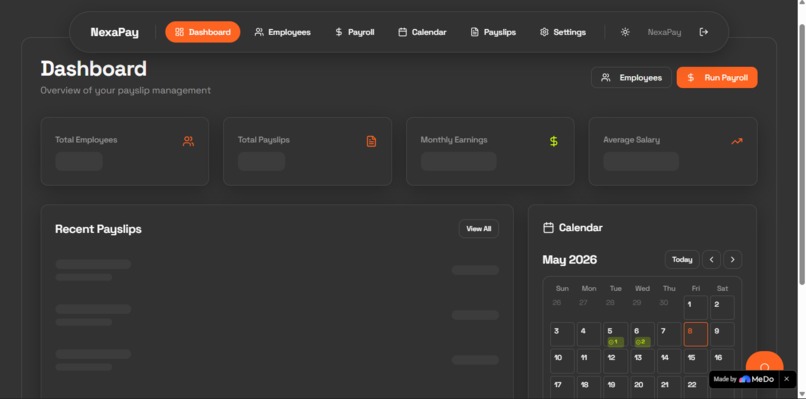
Task: Select May 9 in the calendar
Action: pyautogui.click(x=722, y=334)
